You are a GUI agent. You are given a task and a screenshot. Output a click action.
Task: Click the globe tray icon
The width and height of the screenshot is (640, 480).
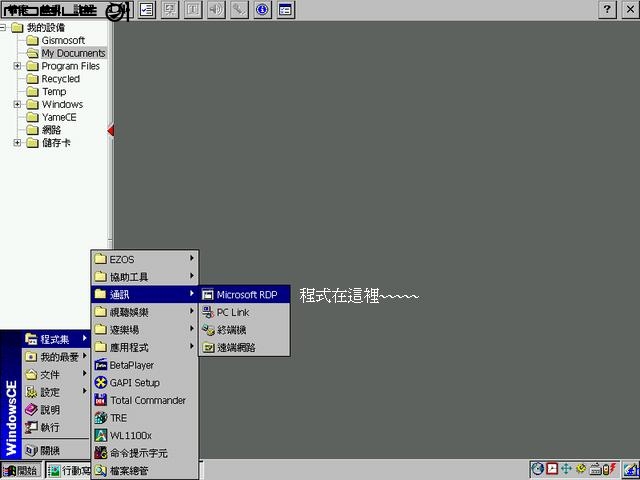click(x=538, y=469)
